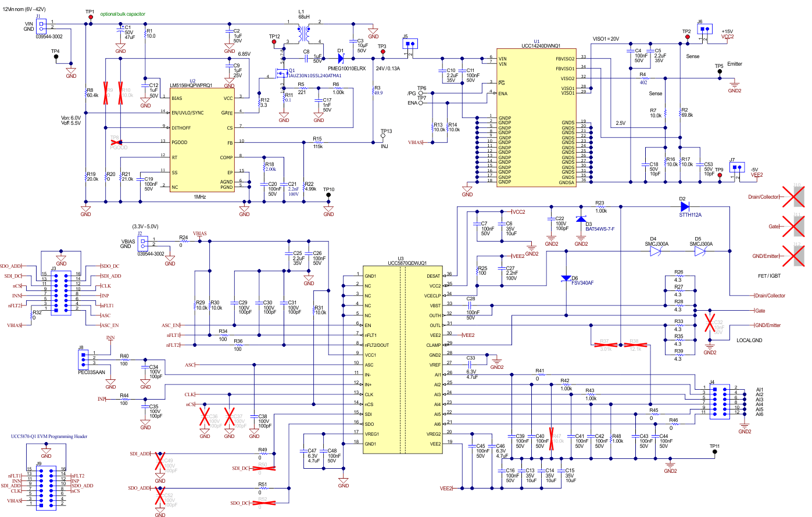
Task: Click the D2 STTH112A diode symbol
Action: tap(685, 206)
